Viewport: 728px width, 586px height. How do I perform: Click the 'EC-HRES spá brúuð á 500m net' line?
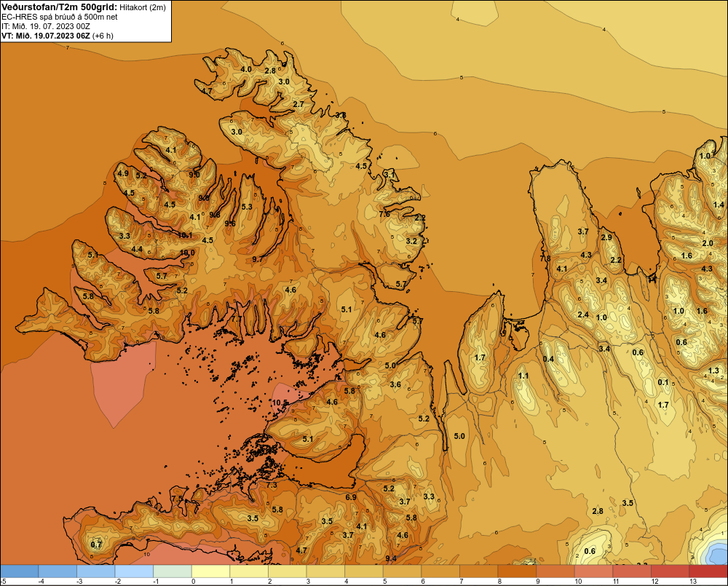pos(60,17)
